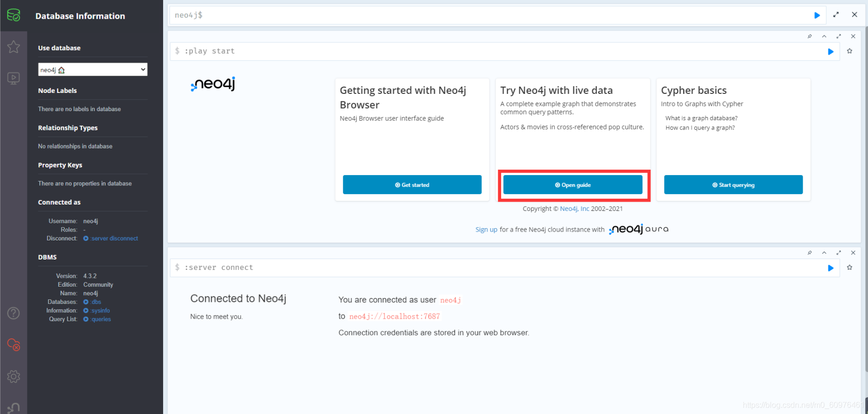The height and width of the screenshot is (414, 868).
Task: Click the neo4j://localhost:7687 address text
Action: pyautogui.click(x=394, y=317)
